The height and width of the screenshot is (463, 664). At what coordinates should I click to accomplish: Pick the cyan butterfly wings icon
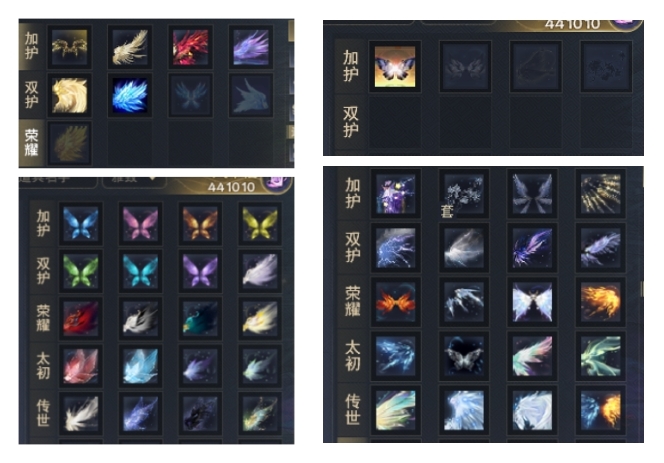[x=141, y=272]
